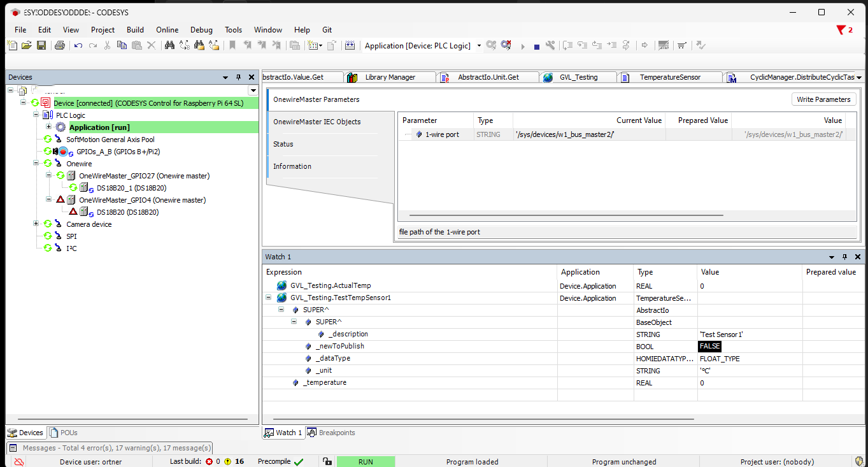Switch to the TemperatureSensor tab
This screenshot has width=868, height=467.
click(x=670, y=77)
